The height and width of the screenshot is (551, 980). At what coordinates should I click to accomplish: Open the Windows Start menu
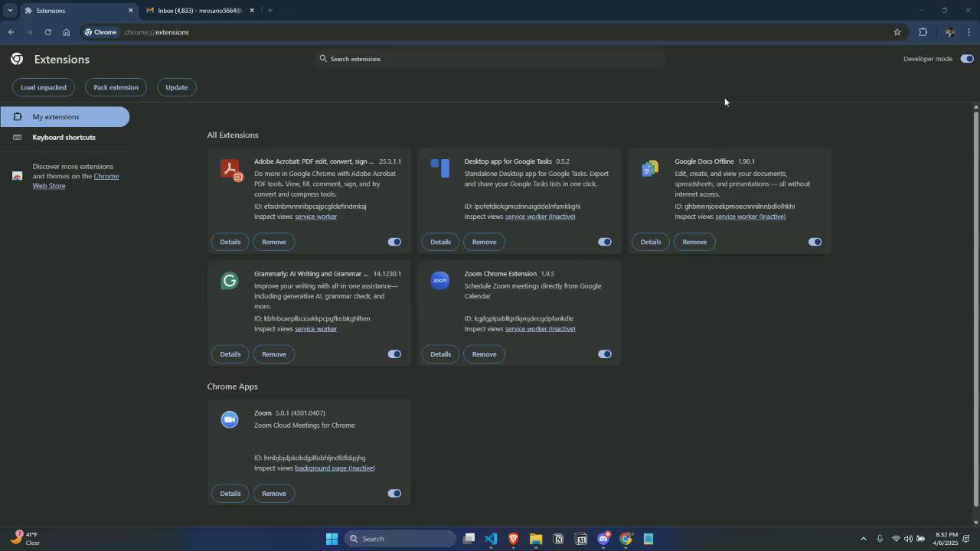[332, 539]
